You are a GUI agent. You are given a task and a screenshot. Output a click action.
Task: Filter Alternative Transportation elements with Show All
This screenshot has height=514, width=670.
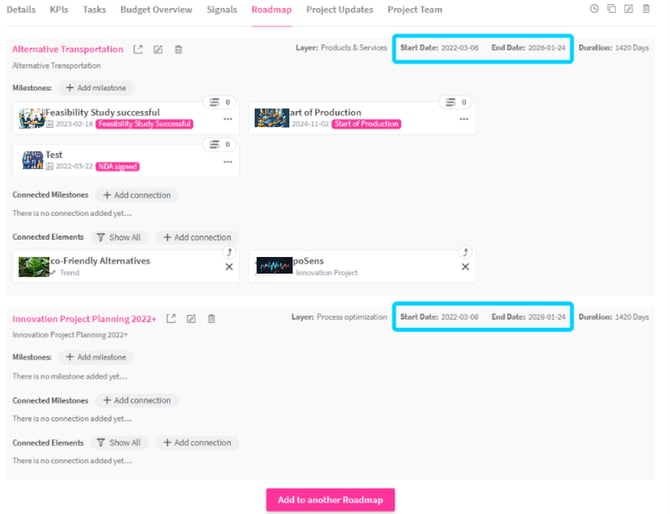119,237
